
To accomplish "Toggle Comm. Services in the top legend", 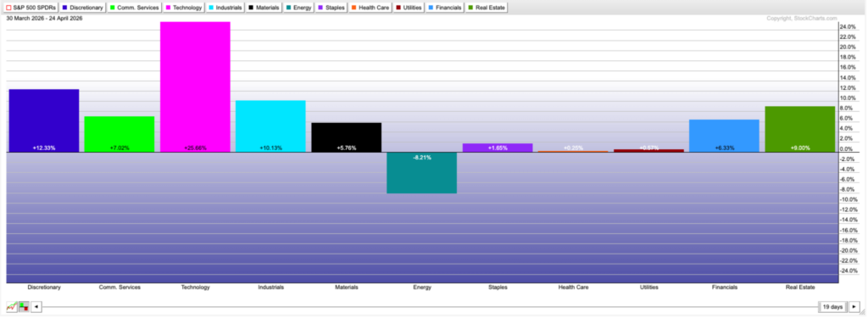I will click(135, 8).
